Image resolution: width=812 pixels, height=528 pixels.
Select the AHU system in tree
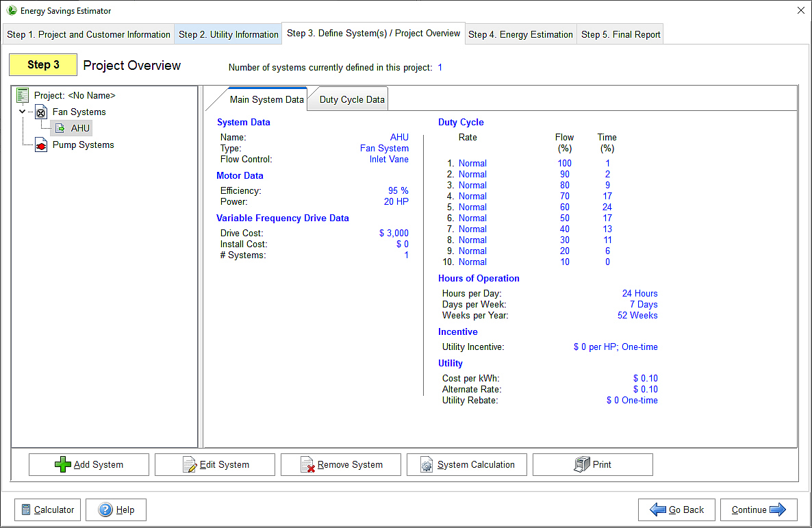[79, 128]
